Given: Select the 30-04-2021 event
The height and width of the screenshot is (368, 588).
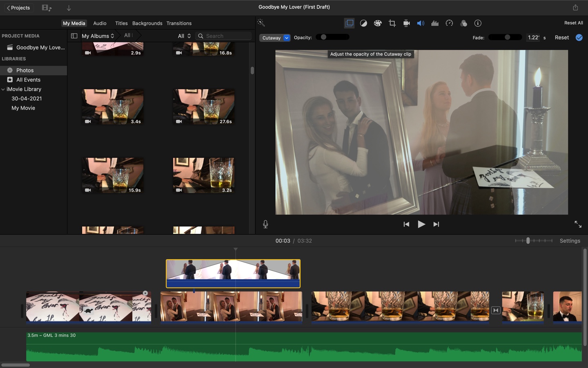Looking at the screenshot, I should click(27, 99).
